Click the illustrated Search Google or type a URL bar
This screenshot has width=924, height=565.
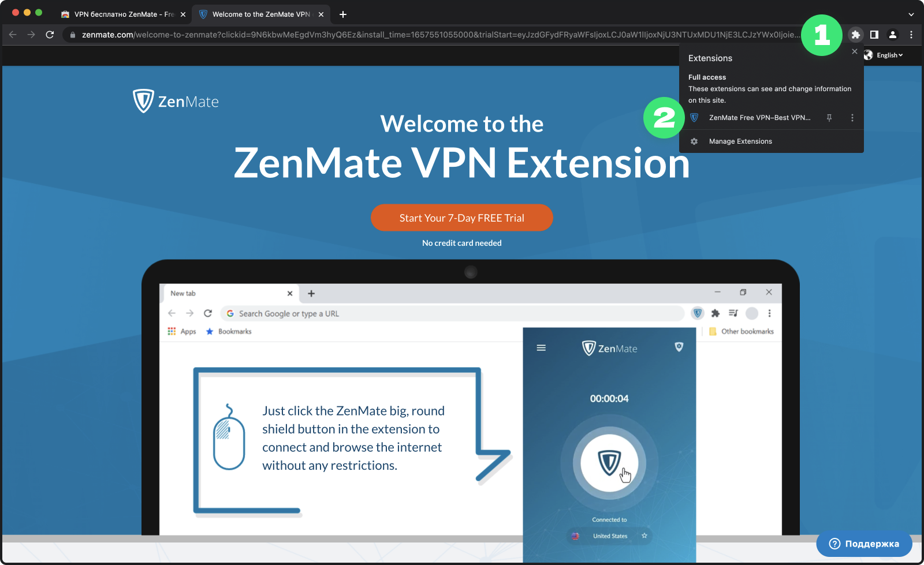(453, 313)
